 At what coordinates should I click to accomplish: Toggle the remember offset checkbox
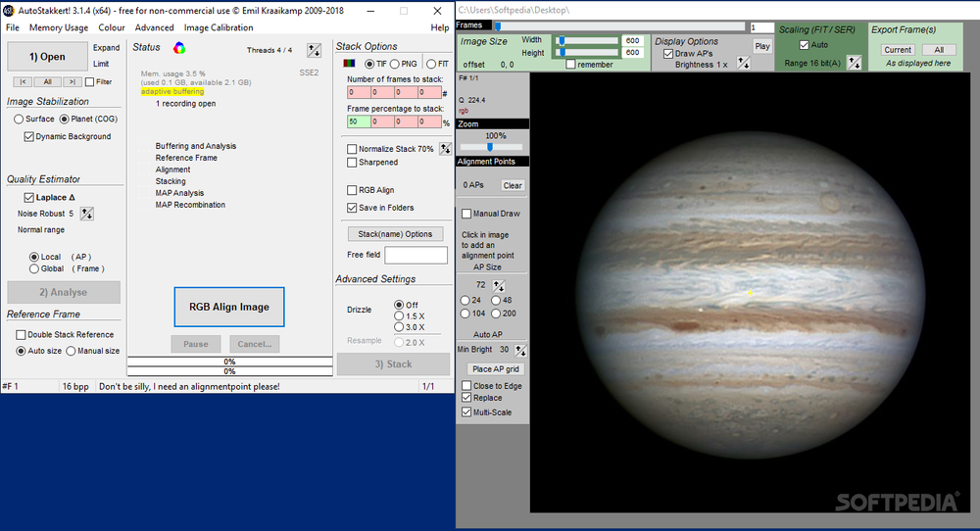pos(570,65)
